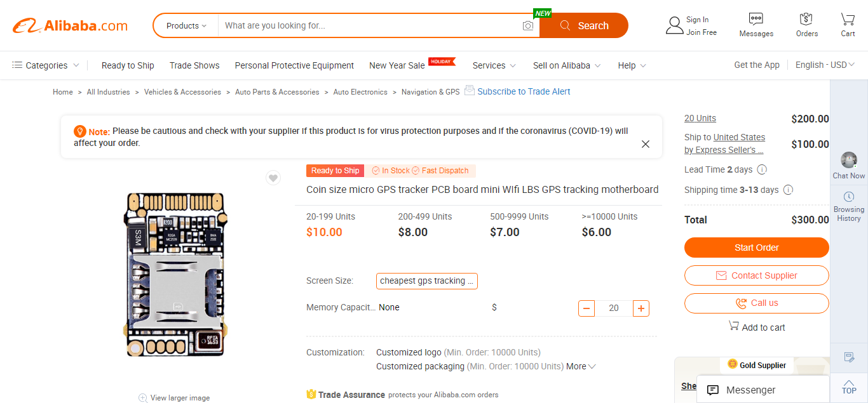
Task: Click the Lead Time info icon
Action: pos(762,169)
